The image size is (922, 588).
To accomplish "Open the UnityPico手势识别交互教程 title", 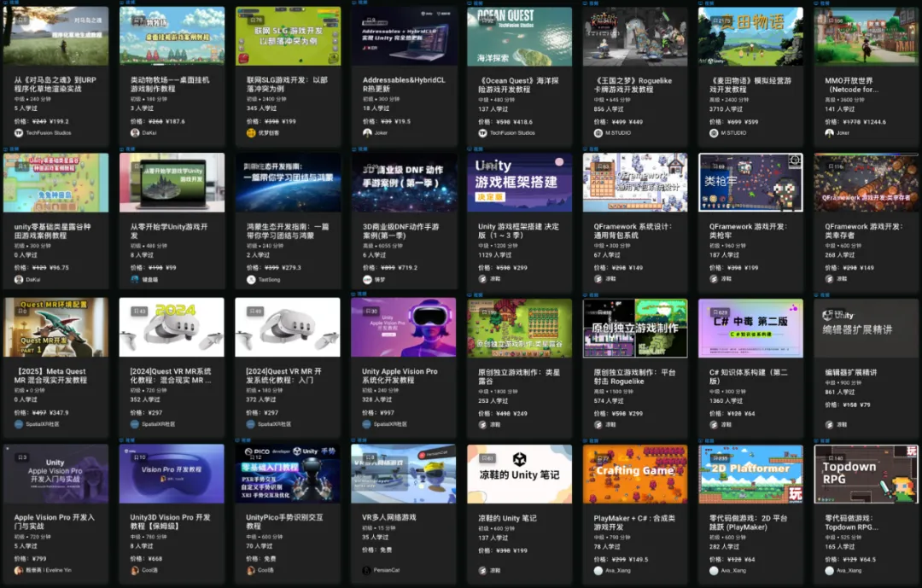I will click(284, 521).
